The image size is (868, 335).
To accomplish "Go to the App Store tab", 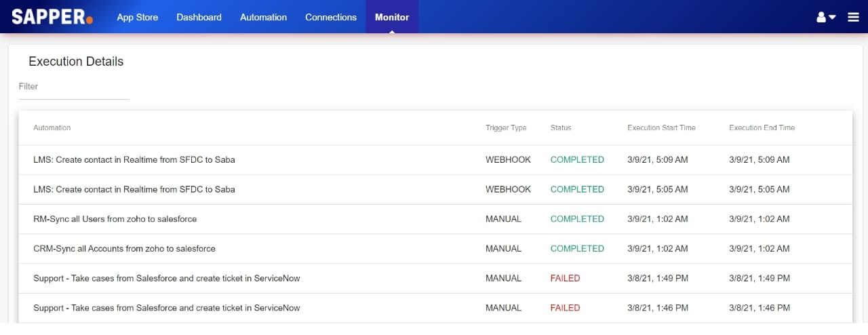I will [x=138, y=17].
